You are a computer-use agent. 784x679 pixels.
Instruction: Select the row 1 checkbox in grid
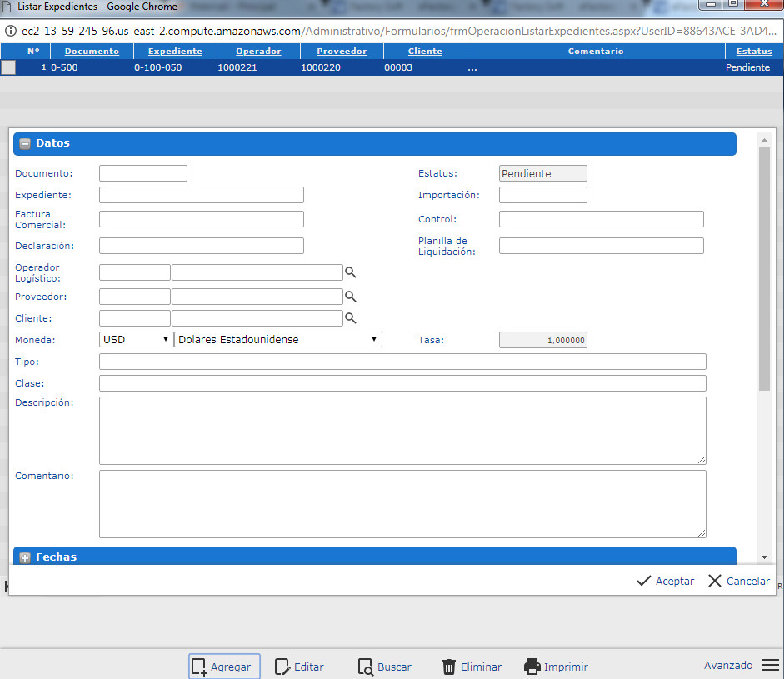click(8, 67)
